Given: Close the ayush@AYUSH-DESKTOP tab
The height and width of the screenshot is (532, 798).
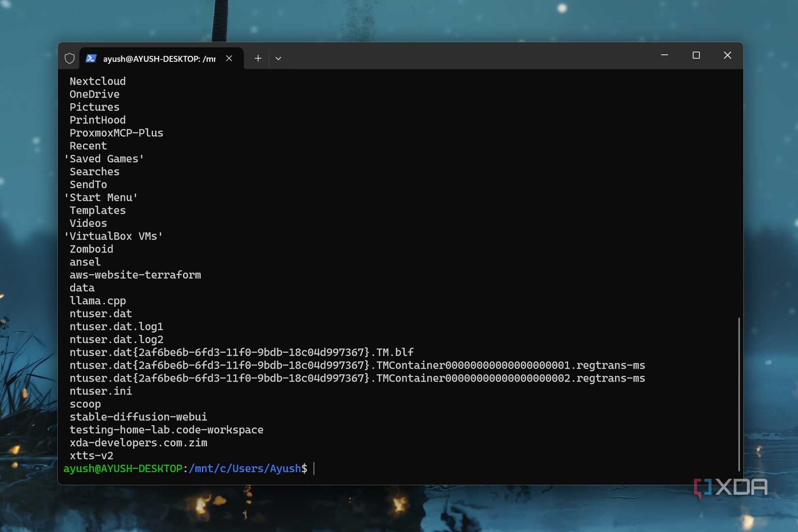Looking at the screenshot, I should [229, 59].
